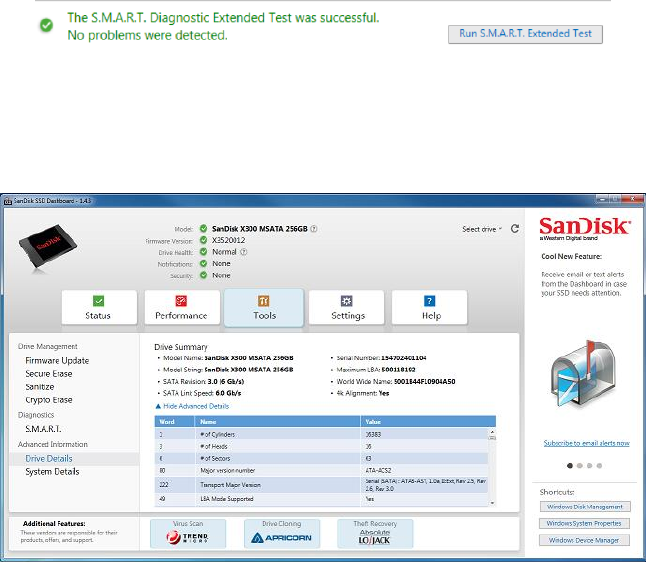
Task: Click the Major version number row
Action: (321, 470)
